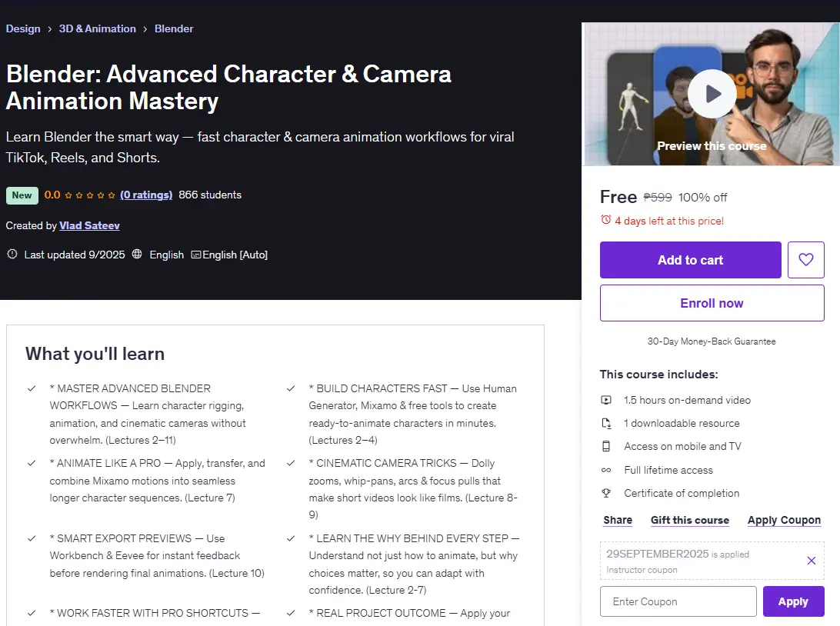The height and width of the screenshot is (626, 840).
Task: Click Access on mobile and TV text
Action: click(682, 446)
